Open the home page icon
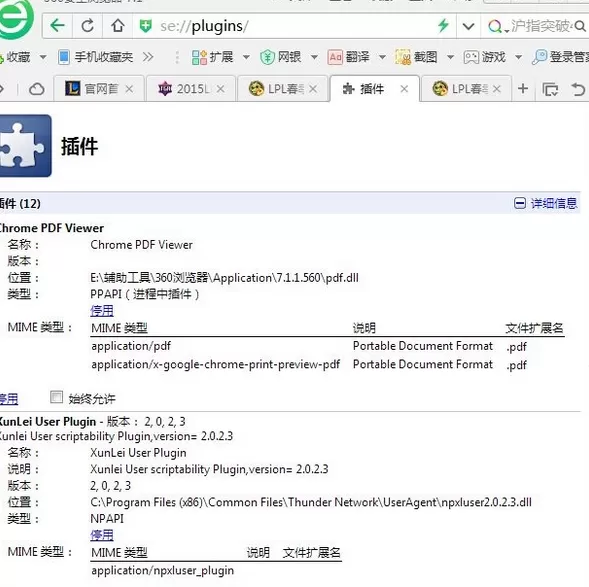The height and width of the screenshot is (587, 589). (118, 26)
